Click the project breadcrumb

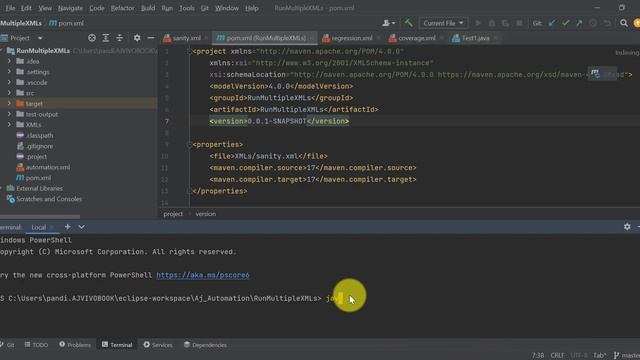[x=173, y=214]
